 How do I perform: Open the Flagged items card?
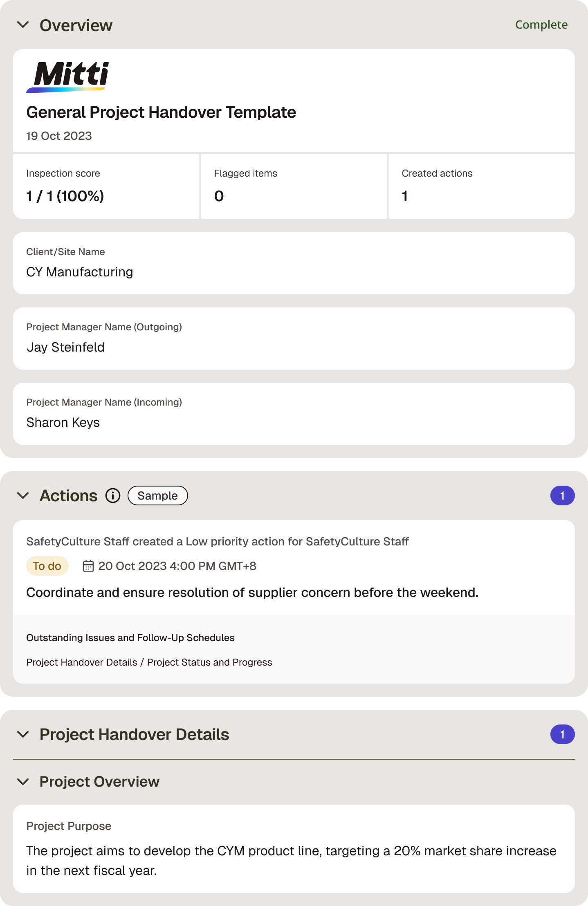tap(294, 186)
